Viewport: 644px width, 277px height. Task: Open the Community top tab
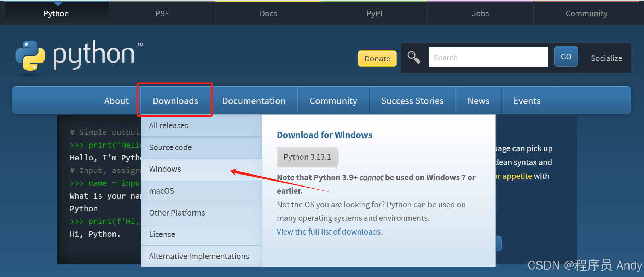[586, 13]
